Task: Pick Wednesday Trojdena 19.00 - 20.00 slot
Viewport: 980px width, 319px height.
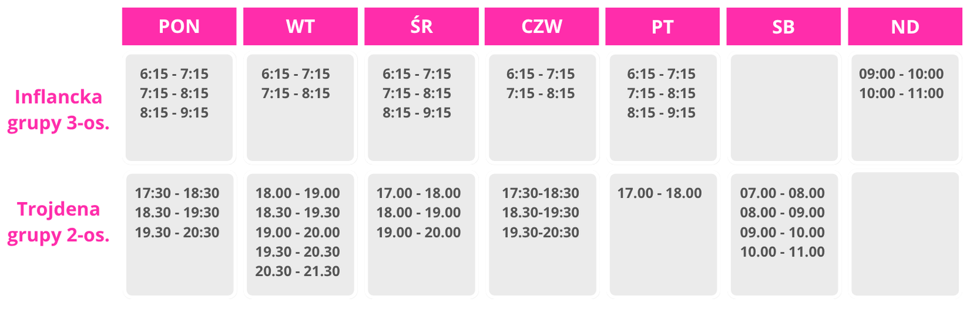Action: (418, 232)
